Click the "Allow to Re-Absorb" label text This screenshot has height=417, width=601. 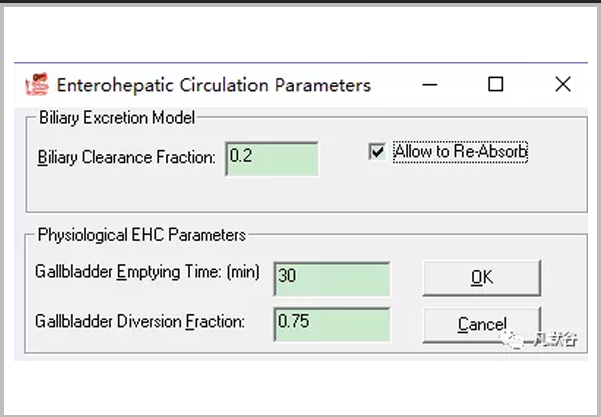coord(460,152)
